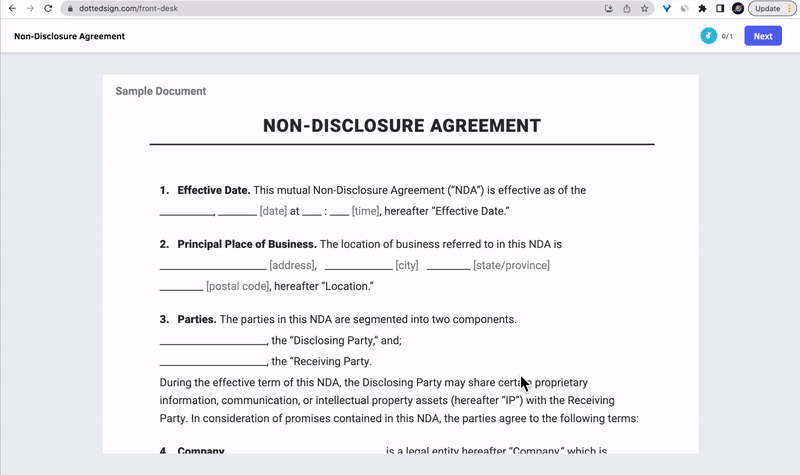Open the Extensions puzzle piece menu
The width and height of the screenshot is (800, 475).
point(702,9)
